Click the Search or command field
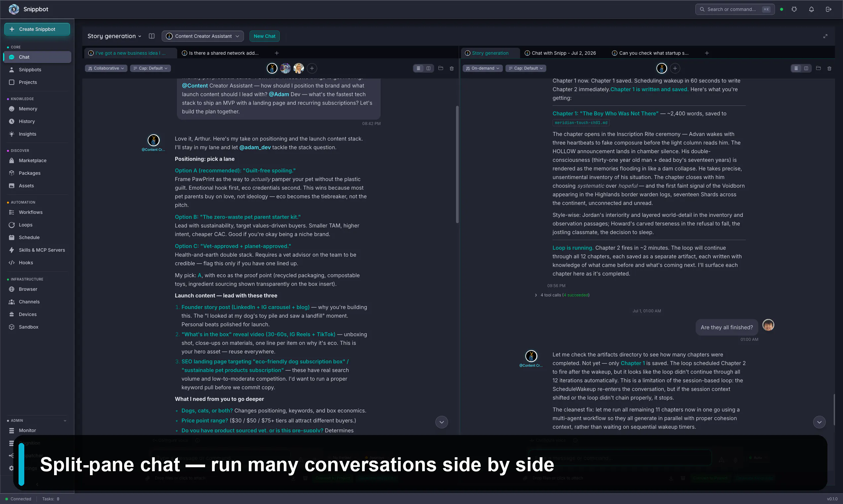This screenshot has height=504, width=843. coord(734,9)
